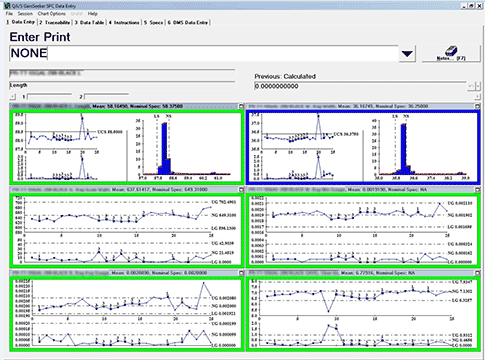Open the 3 Data Table tab
The width and height of the screenshot is (485, 360).
click(89, 22)
